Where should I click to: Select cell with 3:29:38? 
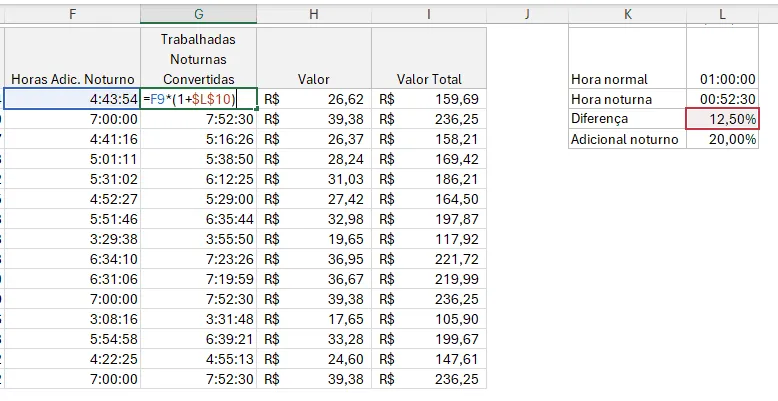tap(72, 239)
